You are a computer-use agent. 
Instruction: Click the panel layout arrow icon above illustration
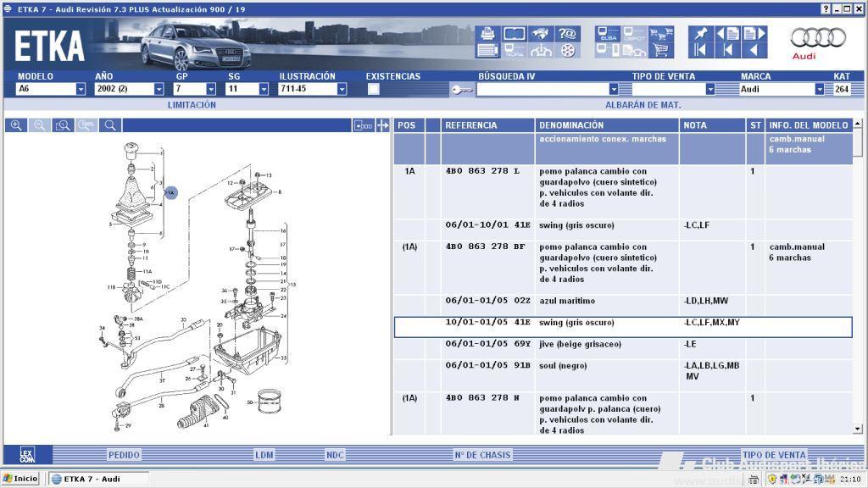point(363,125)
